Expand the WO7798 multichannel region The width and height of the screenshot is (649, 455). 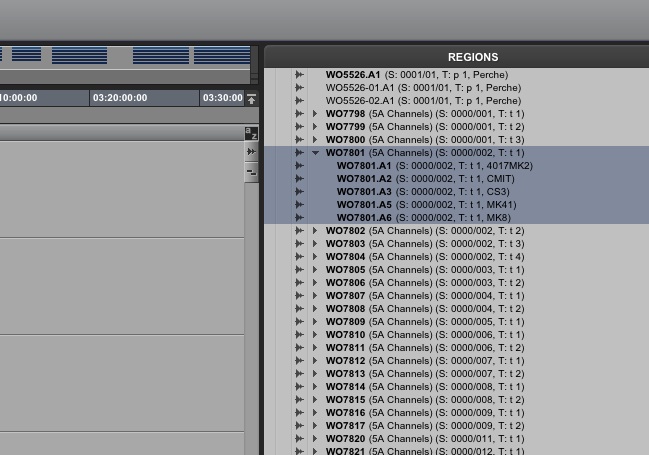(x=315, y=114)
